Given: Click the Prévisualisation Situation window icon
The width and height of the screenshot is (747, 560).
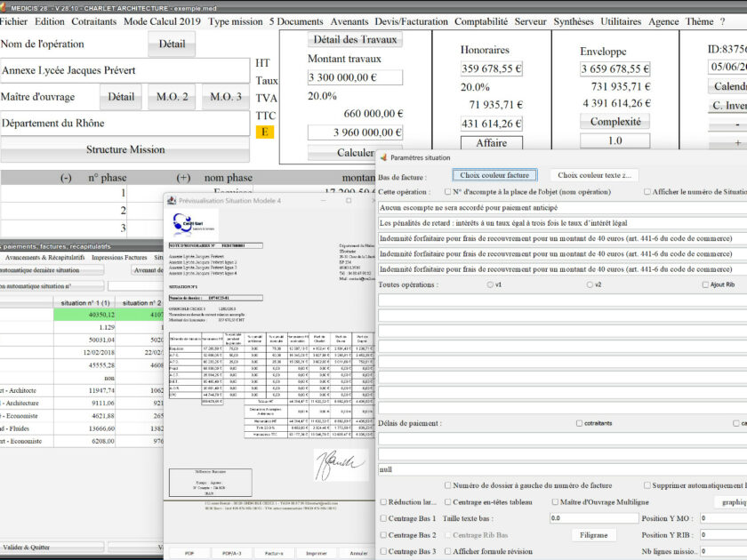Looking at the screenshot, I should pyautogui.click(x=172, y=201).
